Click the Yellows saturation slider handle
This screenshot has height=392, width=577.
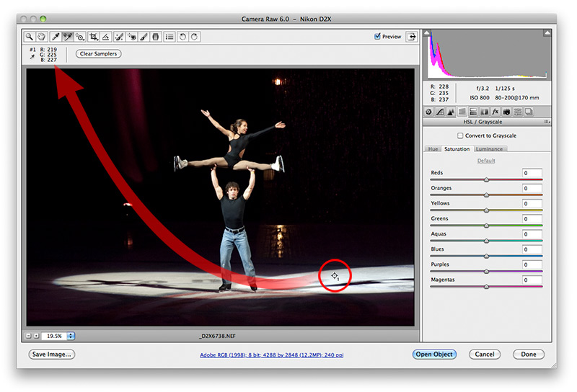(x=486, y=210)
